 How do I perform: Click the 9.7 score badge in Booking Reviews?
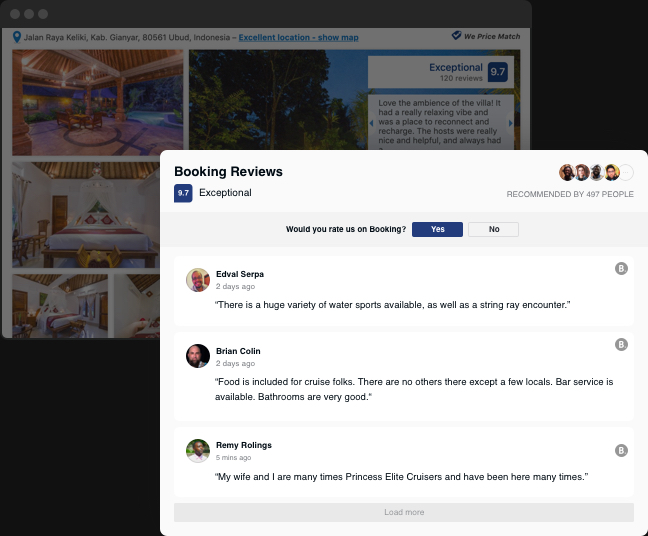coord(183,193)
